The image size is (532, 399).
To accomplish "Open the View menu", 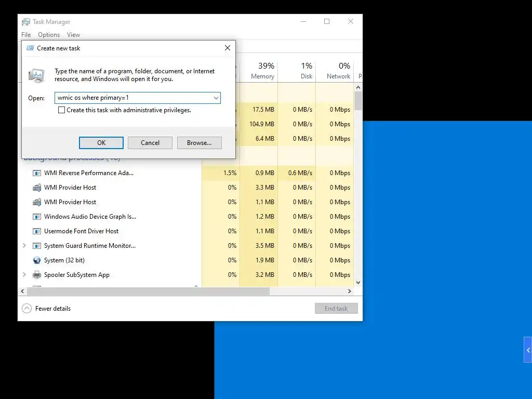I will 73,35.
